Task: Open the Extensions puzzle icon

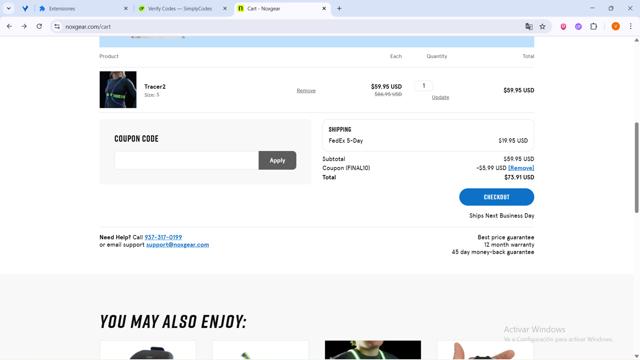Action: pos(593,27)
